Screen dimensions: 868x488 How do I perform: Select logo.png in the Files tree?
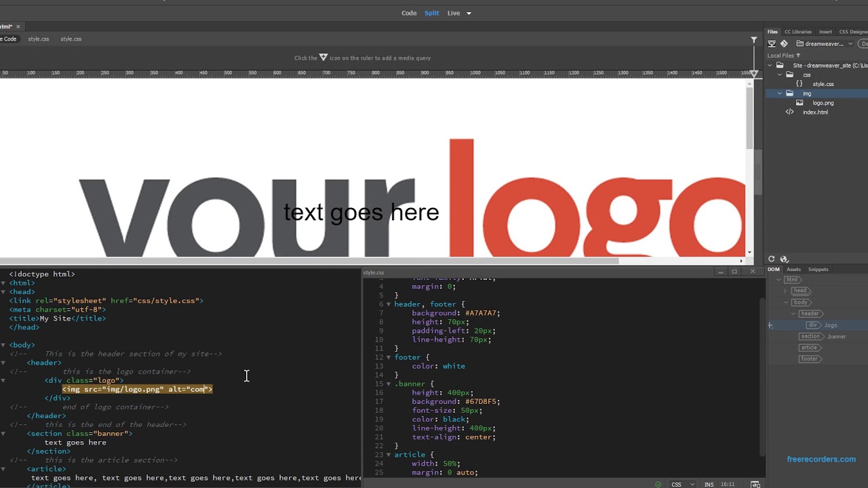click(x=823, y=103)
